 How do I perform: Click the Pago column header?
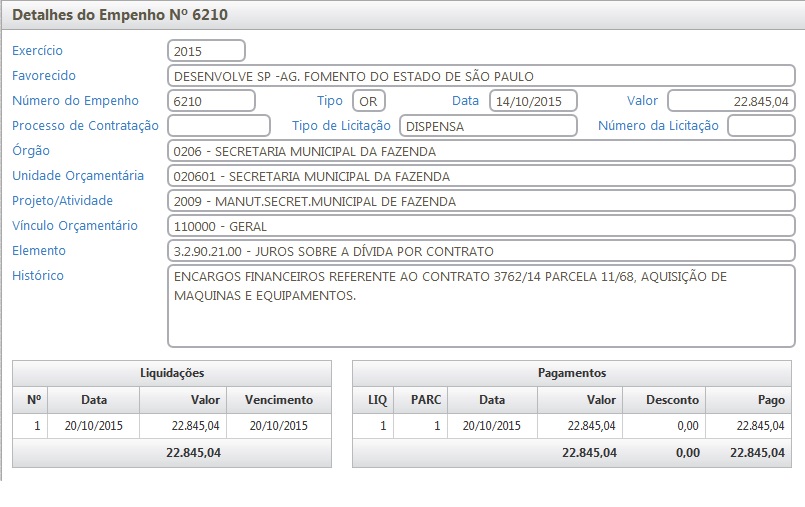749,400
